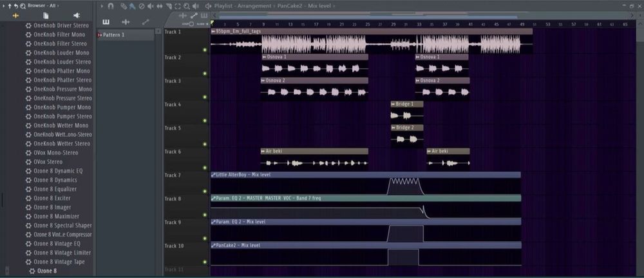Choose the dashed-box Select tool
Screen dimensions: 644x278
click(178, 6)
